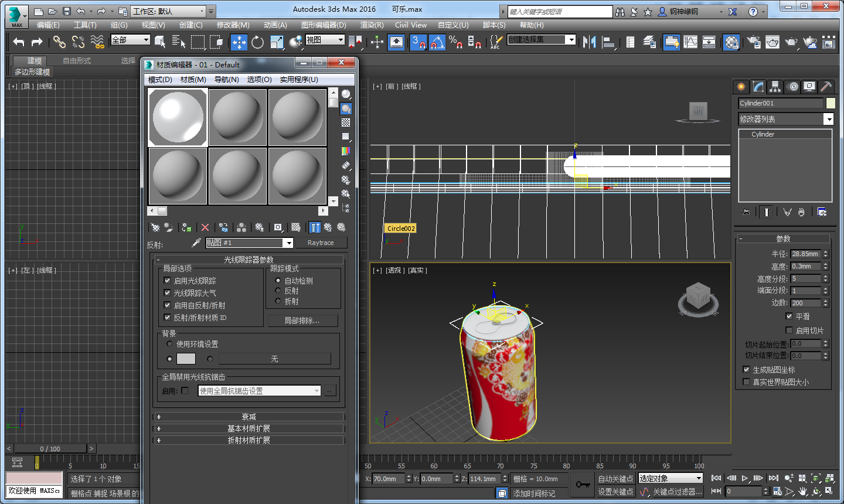Enable 启用切片 checkbox

[789, 331]
